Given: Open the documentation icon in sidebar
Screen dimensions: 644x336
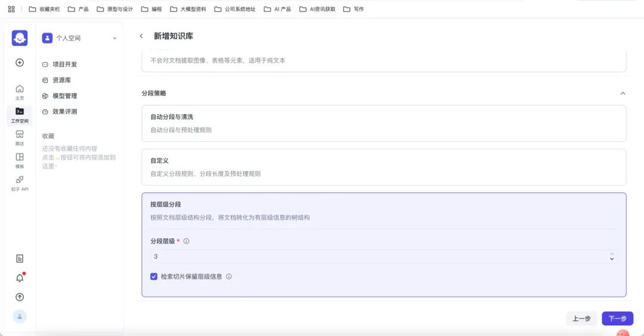Looking at the screenshot, I should [20, 259].
